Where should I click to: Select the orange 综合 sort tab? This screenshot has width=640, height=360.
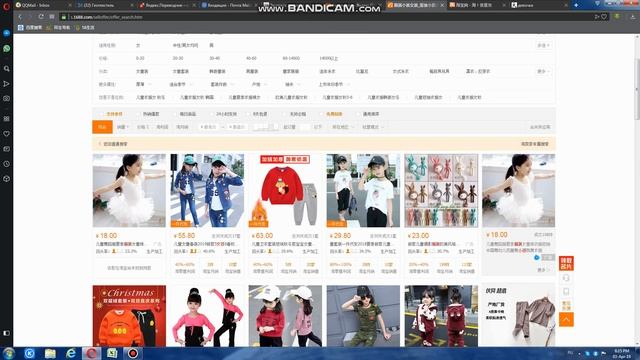point(102,127)
